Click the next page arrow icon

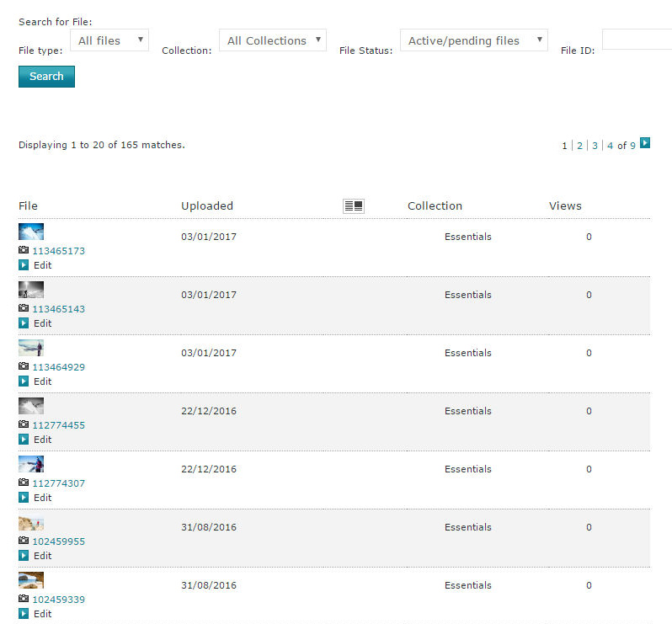[644, 142]
